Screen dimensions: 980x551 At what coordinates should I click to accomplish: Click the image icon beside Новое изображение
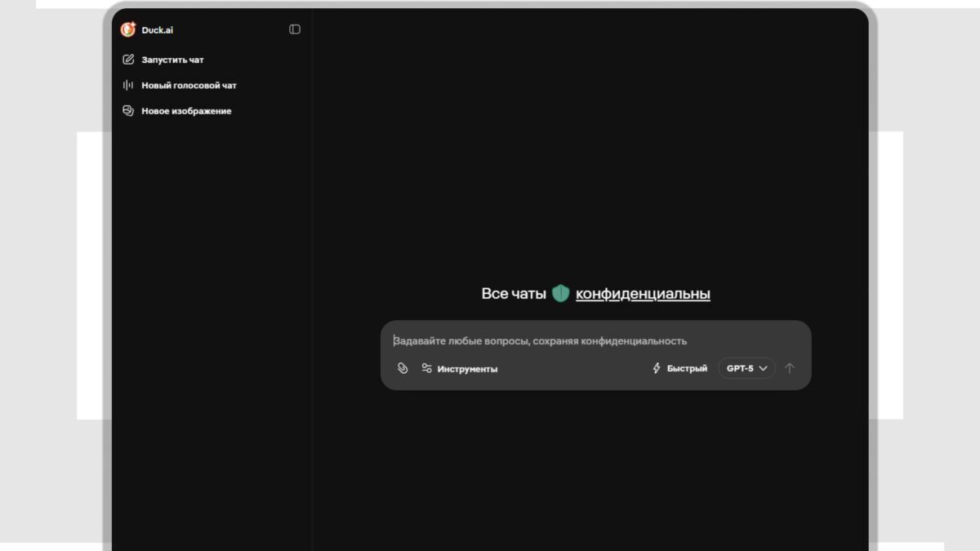tap(128, 110)
